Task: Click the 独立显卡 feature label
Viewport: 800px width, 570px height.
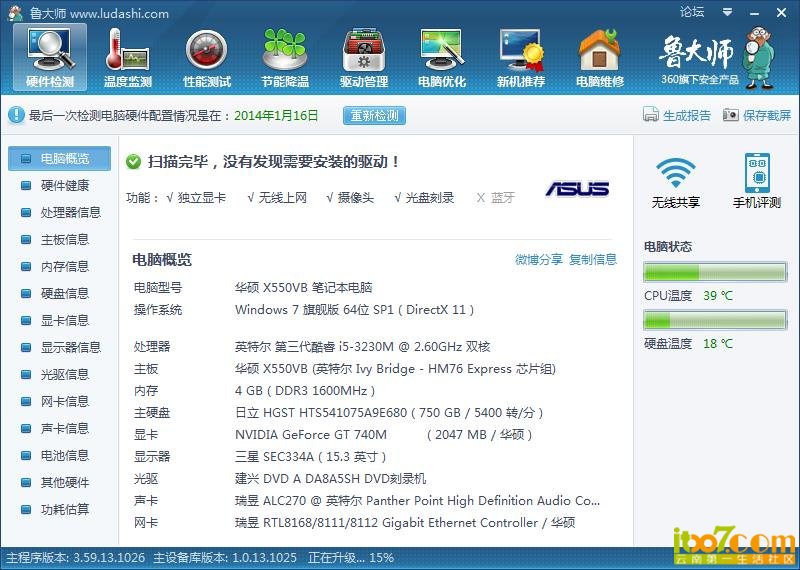Action: (x=202, y=197)
